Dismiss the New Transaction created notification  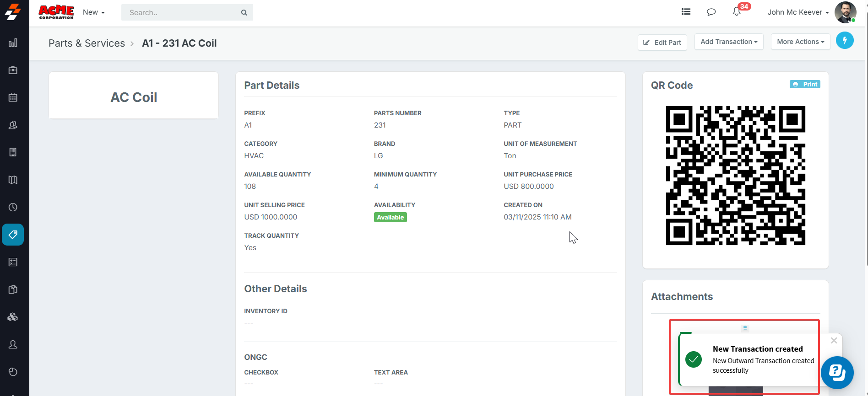pyautogui.click(x=834, y=341)
